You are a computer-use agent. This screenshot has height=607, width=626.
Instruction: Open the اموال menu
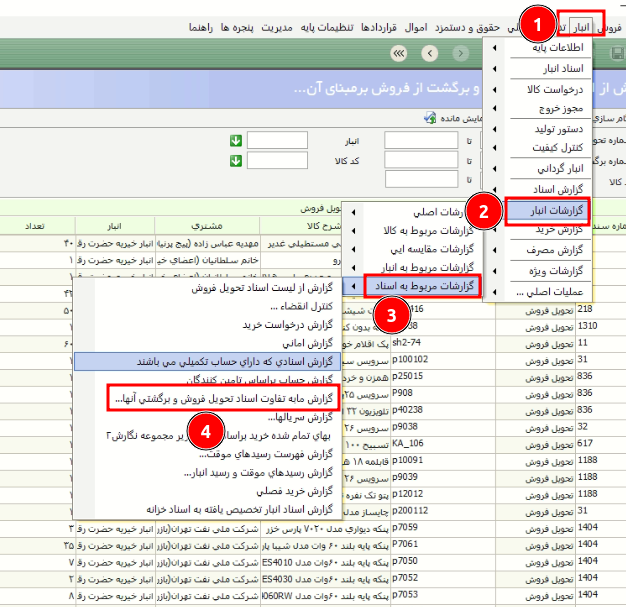(x=416, y=28)
